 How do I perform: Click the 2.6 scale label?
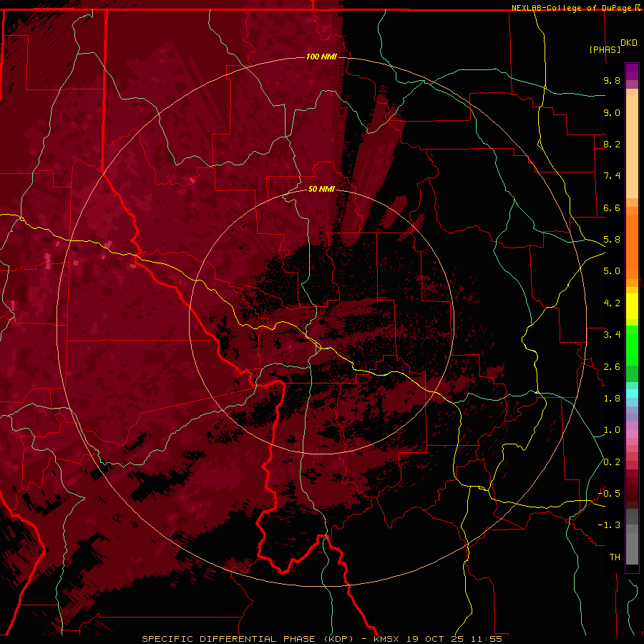pyautogui.click(x=612, y=367)
